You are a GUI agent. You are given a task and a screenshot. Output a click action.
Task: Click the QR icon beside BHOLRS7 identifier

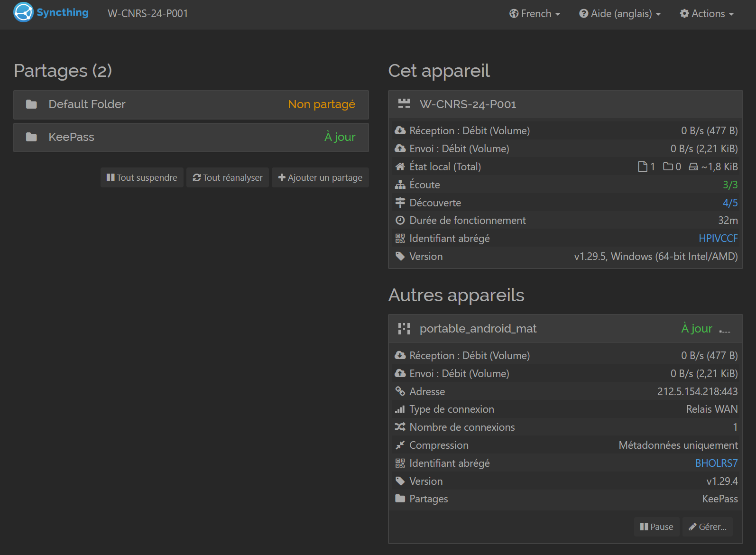[x=400, y=463]
